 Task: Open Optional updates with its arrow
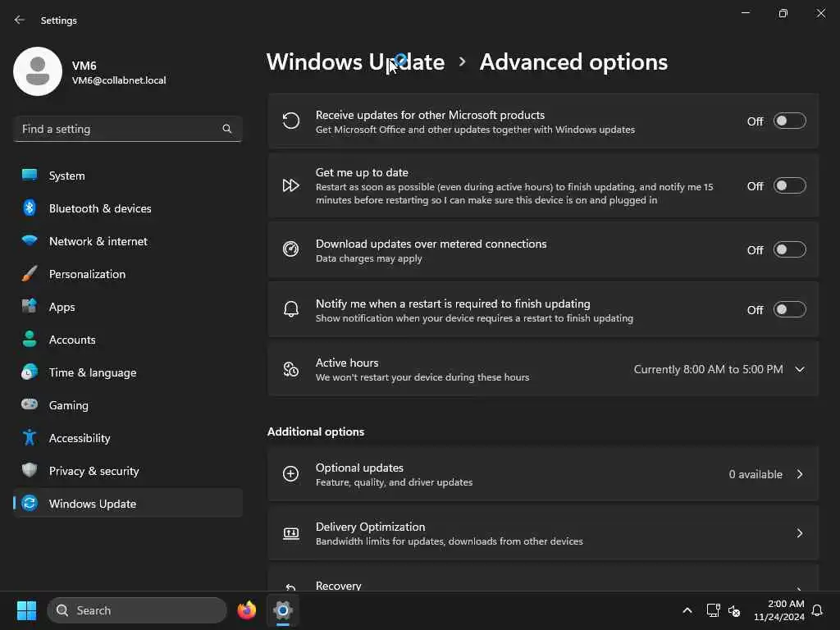tap(799, 474)
